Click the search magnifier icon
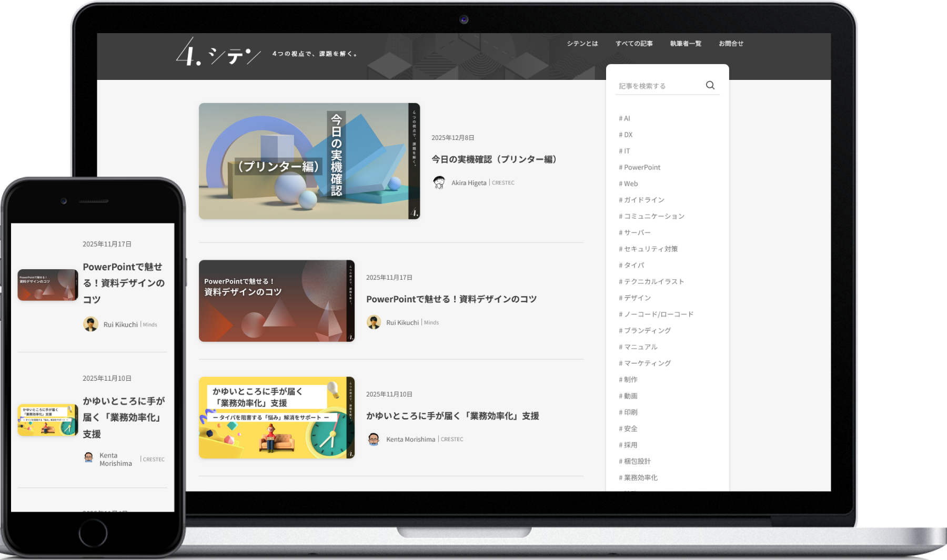 click(x=710, y=85)
